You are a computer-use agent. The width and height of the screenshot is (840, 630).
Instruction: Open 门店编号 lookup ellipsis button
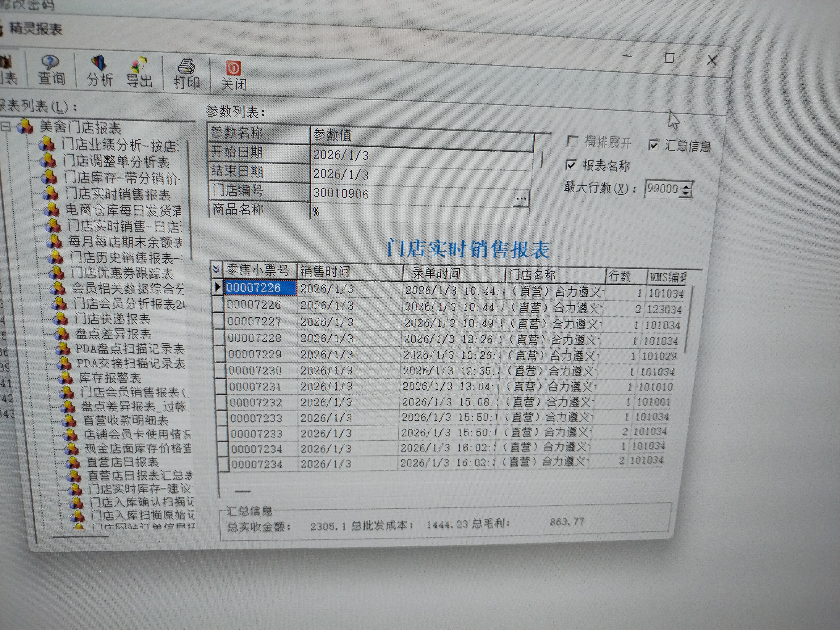[x=521, y=198]
